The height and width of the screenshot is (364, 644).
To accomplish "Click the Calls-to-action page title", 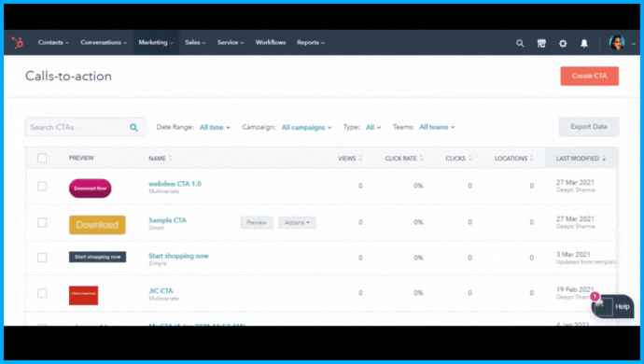I will coord(68,76).
